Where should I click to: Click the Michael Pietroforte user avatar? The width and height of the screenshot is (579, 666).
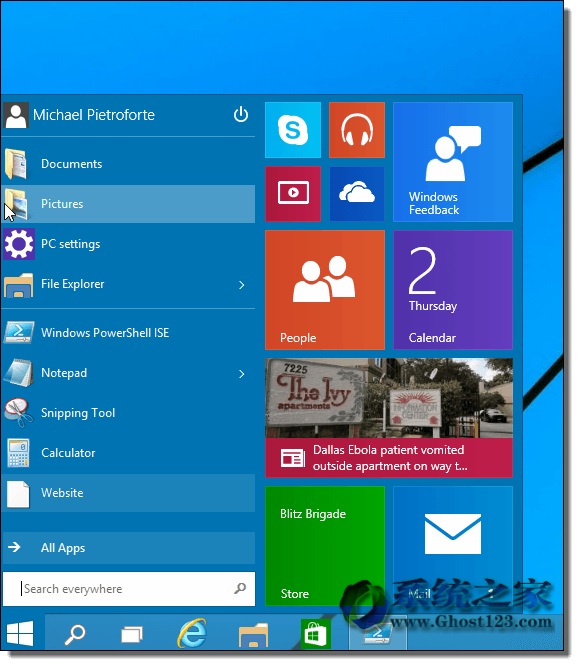16,115
